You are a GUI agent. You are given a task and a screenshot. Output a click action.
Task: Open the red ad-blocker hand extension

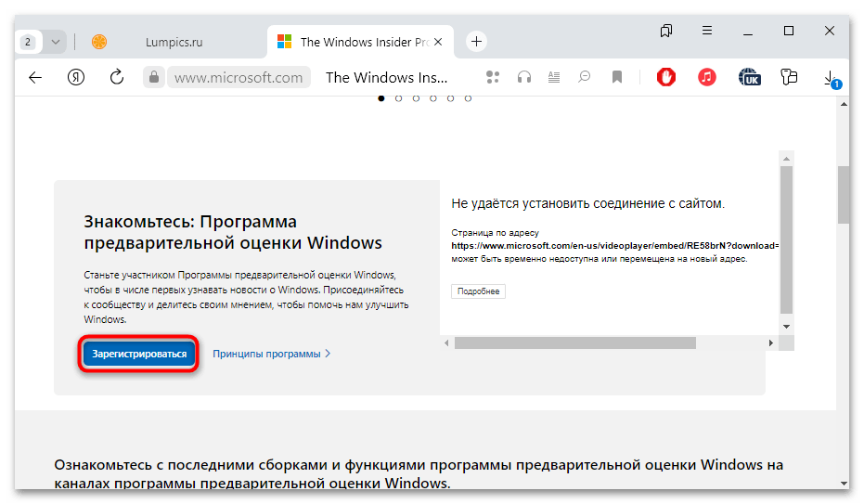coord(666,77)
